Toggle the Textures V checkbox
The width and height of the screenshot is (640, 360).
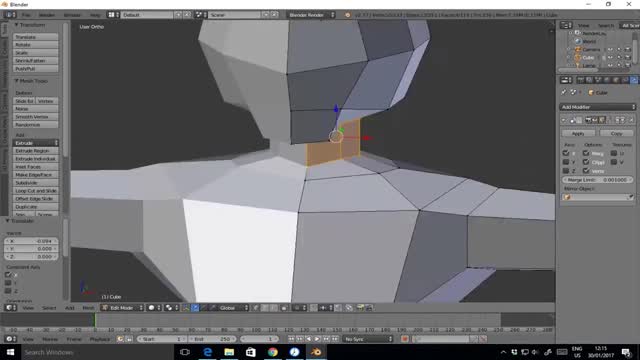[613, 162]
